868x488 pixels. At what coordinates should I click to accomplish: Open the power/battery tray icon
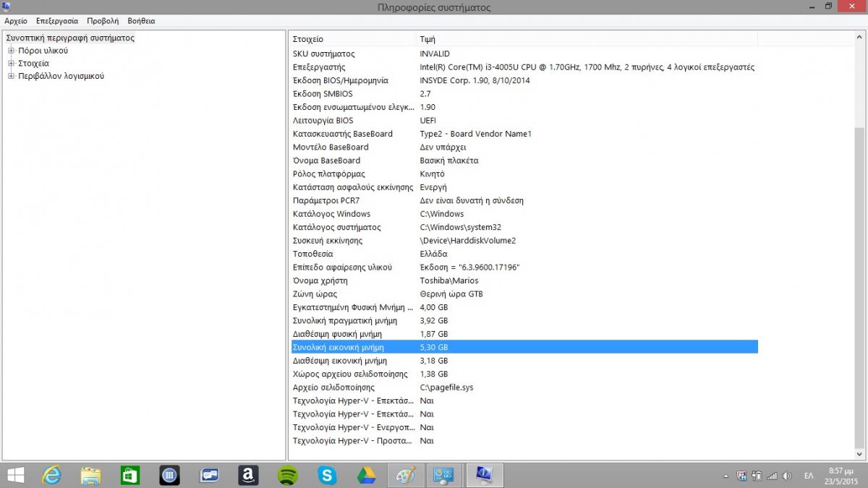757,476
